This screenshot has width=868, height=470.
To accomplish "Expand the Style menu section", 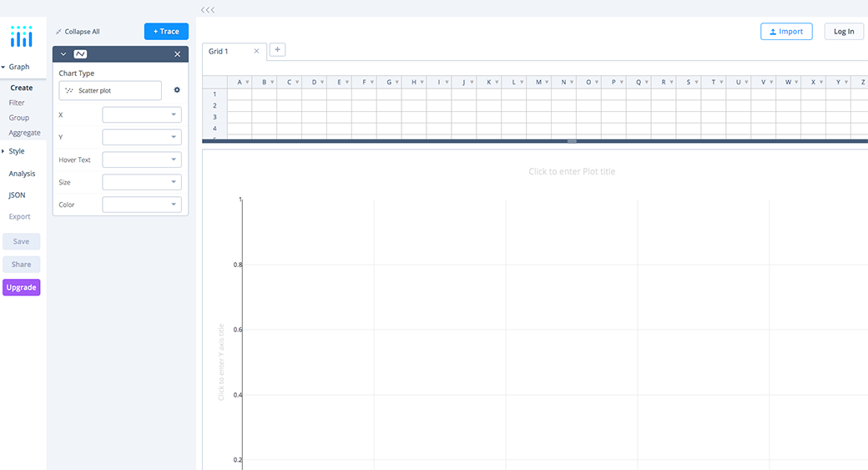I will (17, 151).
